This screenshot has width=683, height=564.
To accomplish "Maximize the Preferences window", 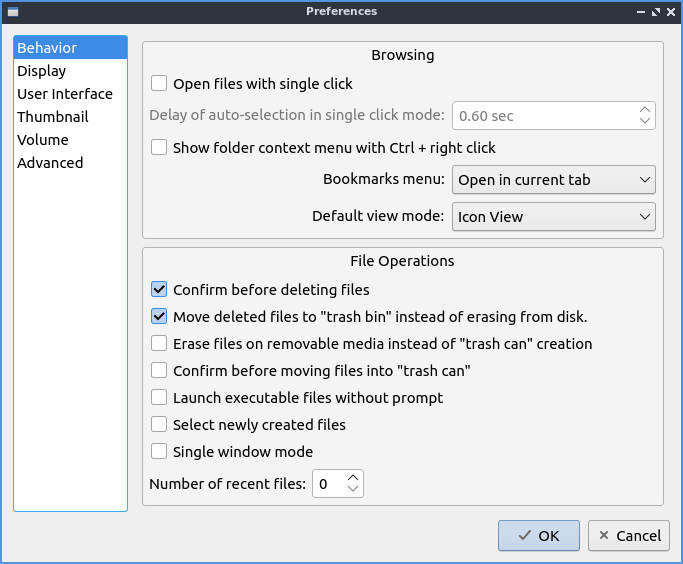I will [x=656, y=11].
